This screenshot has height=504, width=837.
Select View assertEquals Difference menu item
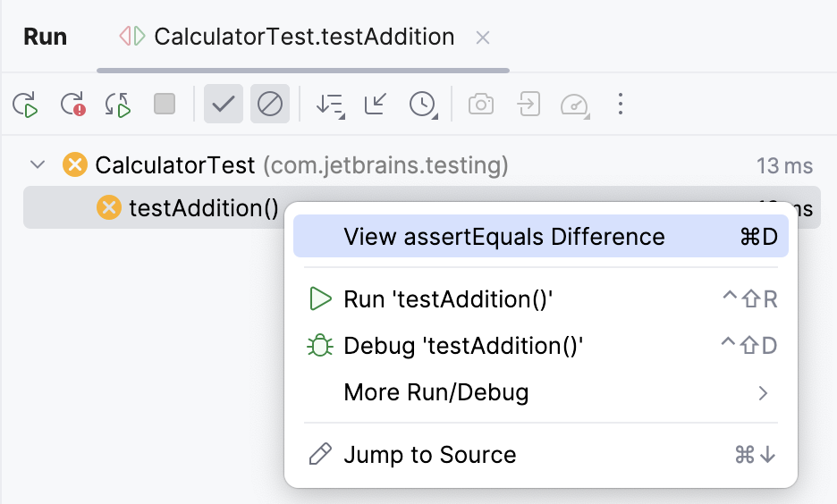pos(503,237)
